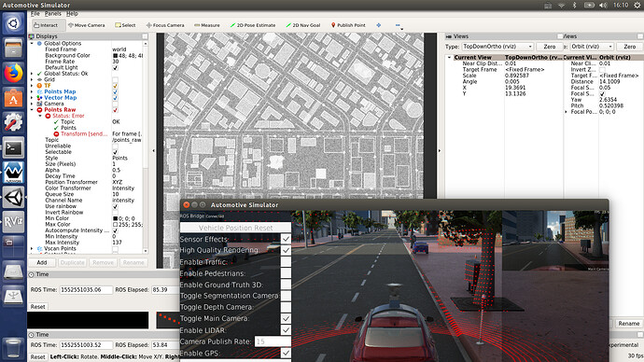Expand the Points Map node
Image resolution: width=644 pixels, height=362 pixels.
[x=32, y=91]
